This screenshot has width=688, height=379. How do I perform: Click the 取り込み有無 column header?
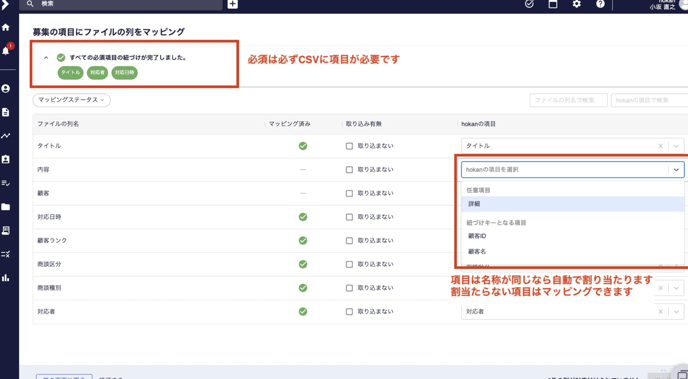tap(364, 124)
